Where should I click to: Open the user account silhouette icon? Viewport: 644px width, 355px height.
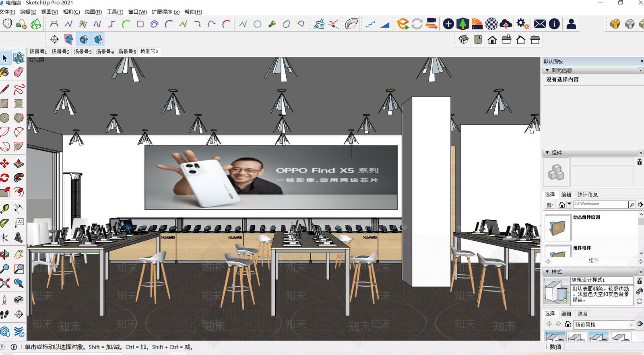(x=571, y=24)
